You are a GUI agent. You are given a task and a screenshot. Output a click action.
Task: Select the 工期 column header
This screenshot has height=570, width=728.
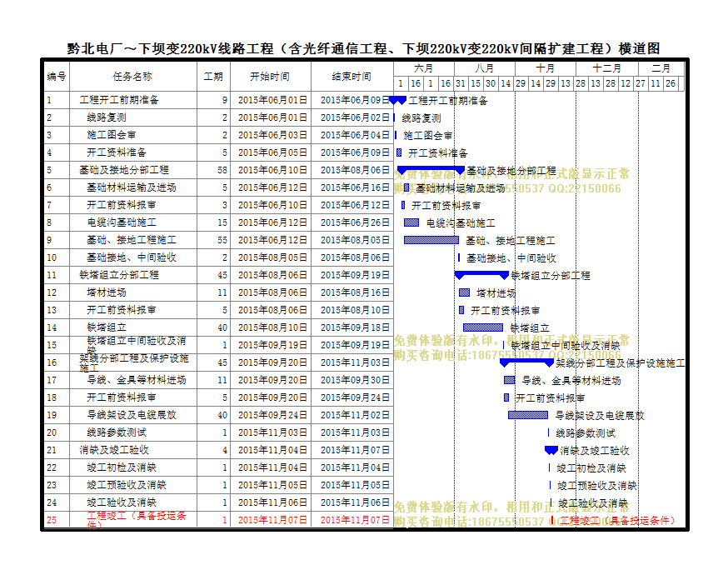213,77
